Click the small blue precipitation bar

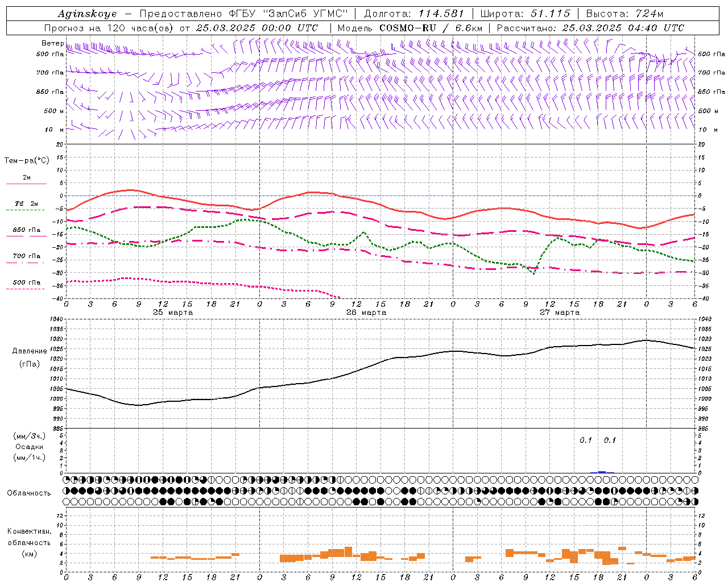[602, 472]
